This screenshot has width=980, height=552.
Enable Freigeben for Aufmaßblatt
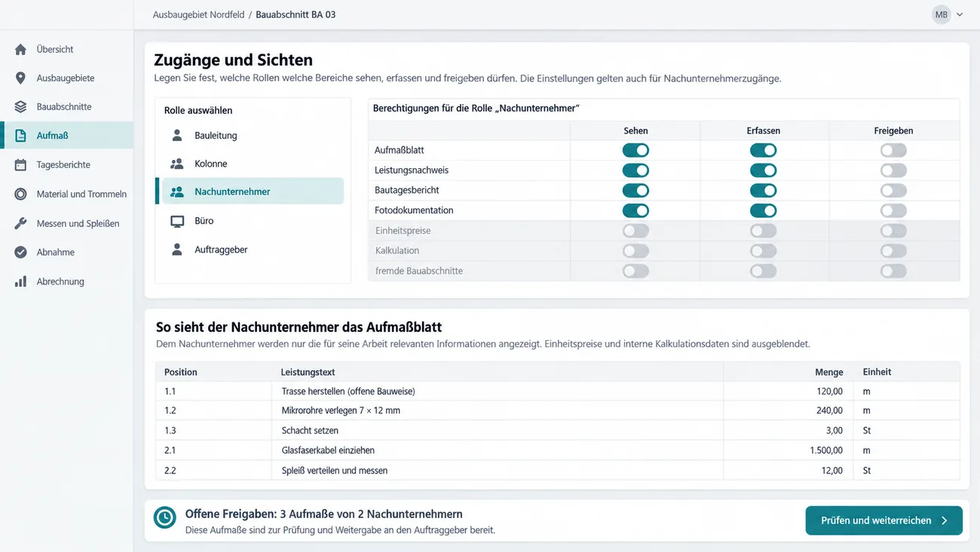pyautogui.click(x=893, y=150)
